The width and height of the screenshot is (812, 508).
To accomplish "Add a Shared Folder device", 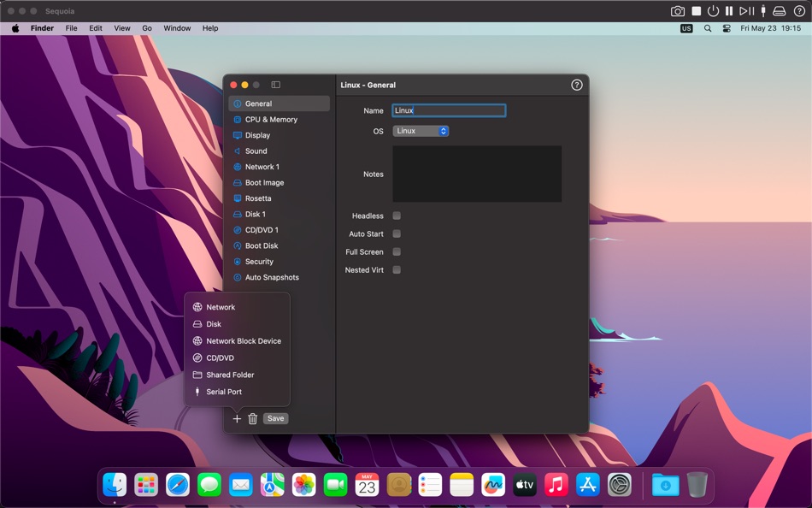I will click(229, 375).
